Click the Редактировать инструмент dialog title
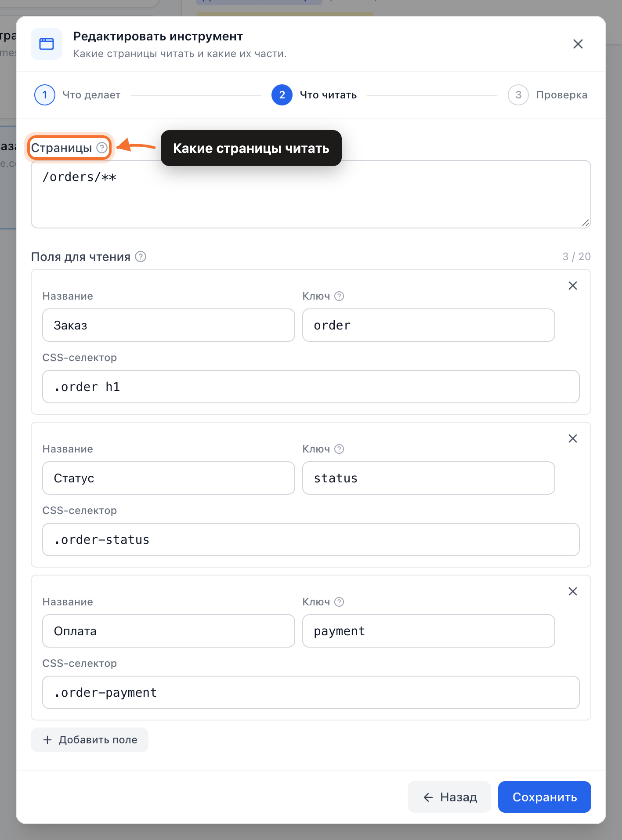This screenshot has height=840, width=622. [158, 36]
